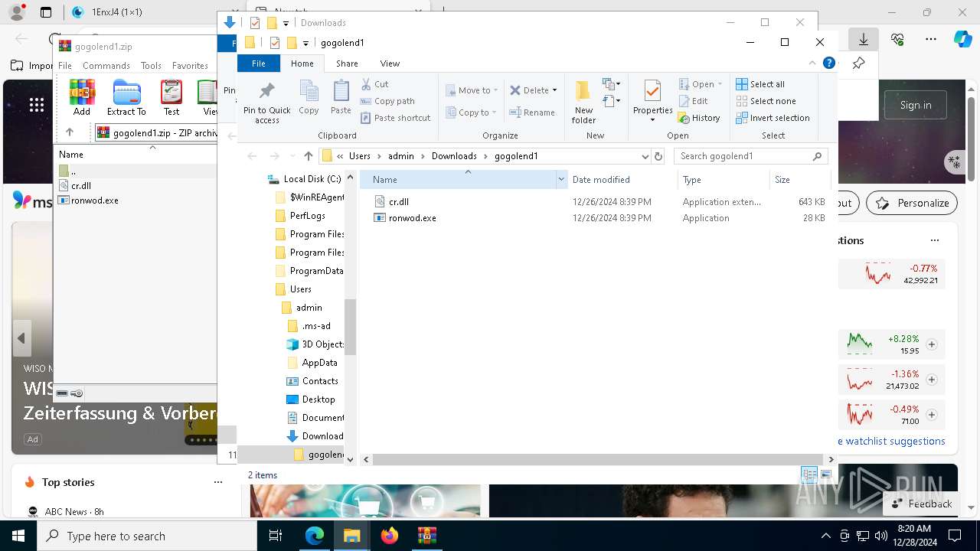Click History in Open group
The height and width of the screenshot is (551, 980).
click(699, 118)
